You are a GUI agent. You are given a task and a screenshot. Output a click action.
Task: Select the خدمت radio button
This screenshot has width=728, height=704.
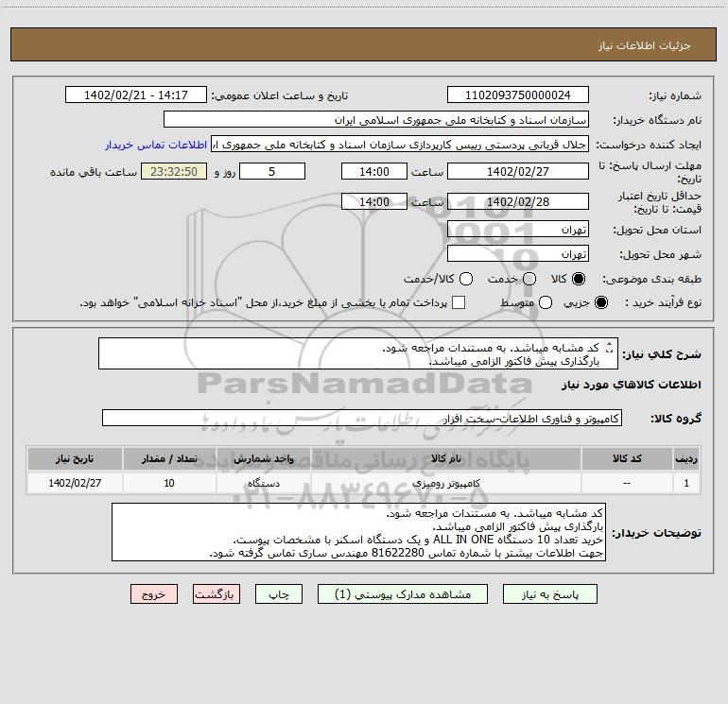point(529,279)
